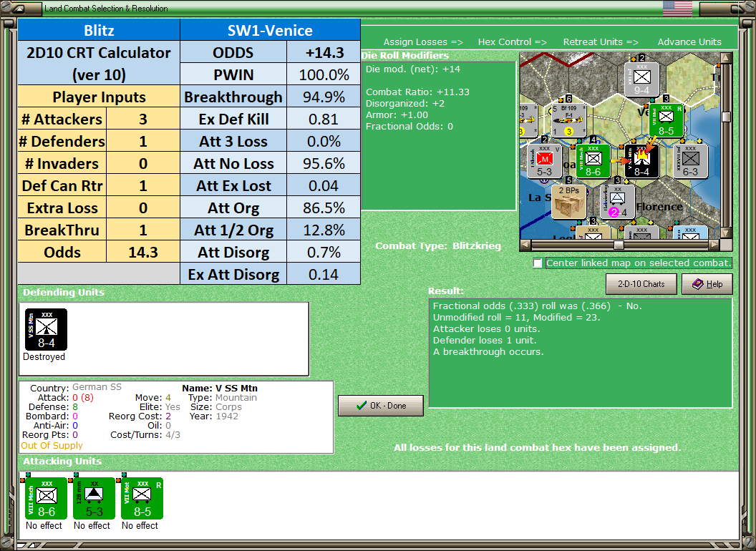Click the Odds input value 14.3
This screenshot has height=551, width=756.
pos(142,252)
